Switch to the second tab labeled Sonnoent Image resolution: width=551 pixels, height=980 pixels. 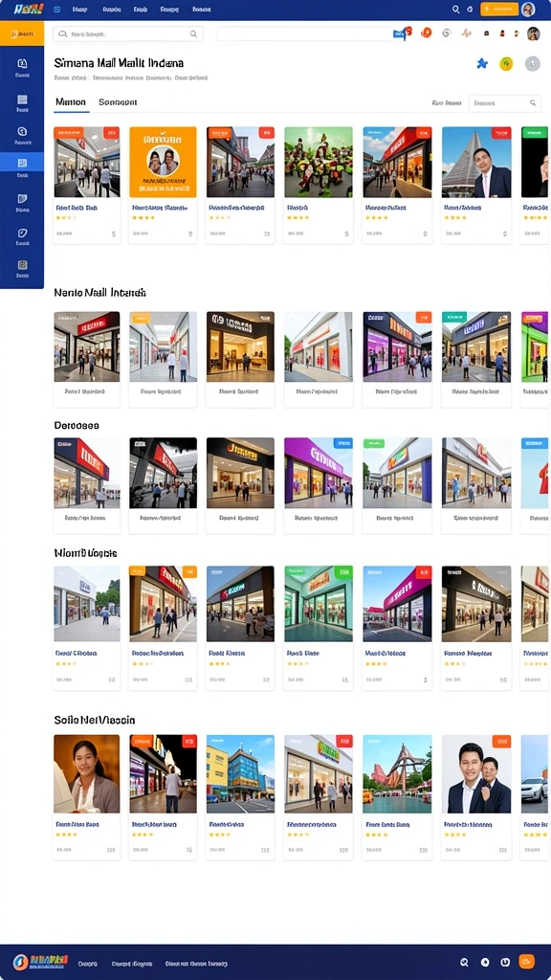point(118,101)
